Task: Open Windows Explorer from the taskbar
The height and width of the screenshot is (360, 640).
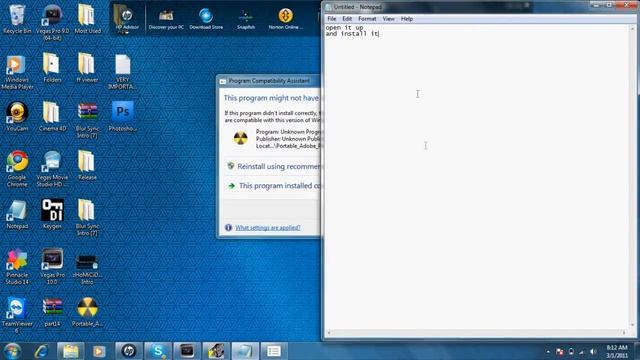Action: pyautogui.click(x=71, y=351)
